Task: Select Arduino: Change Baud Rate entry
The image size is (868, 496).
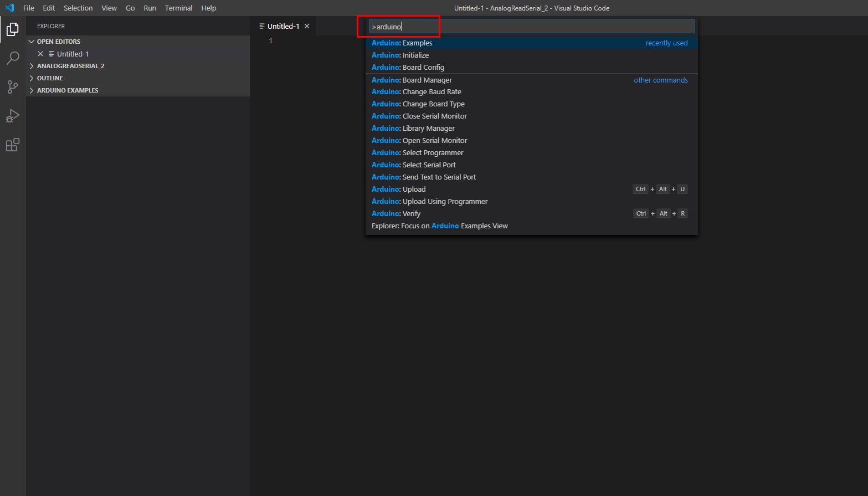Action: pyautogui.click(x=416, y=91)
